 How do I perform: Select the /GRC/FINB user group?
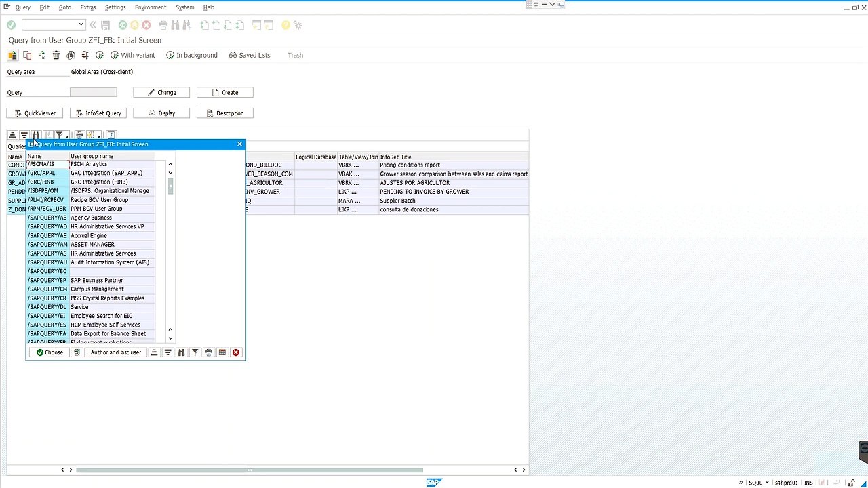[91, 182]
